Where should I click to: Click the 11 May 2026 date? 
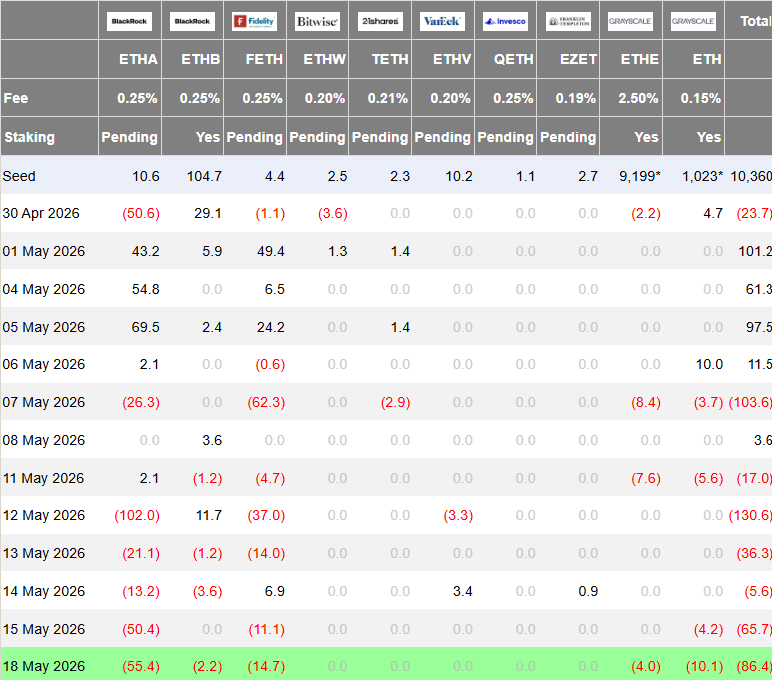point(43,478)
